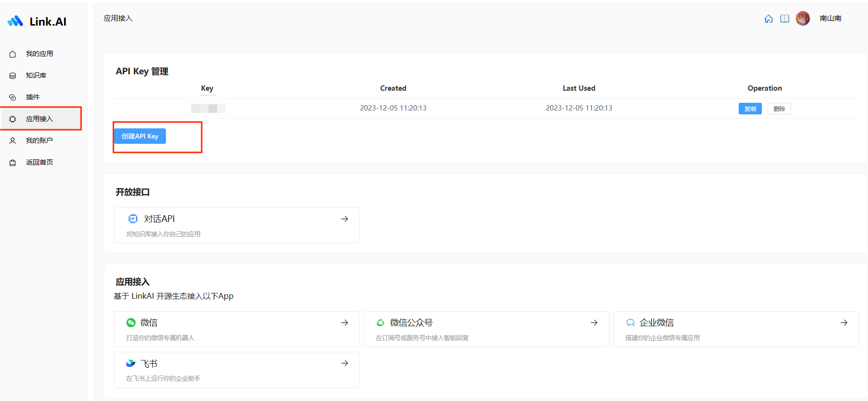The image size is (868, 401).
Task: Open the 微信公众号 card arrow
Action: tap(594, 323)
